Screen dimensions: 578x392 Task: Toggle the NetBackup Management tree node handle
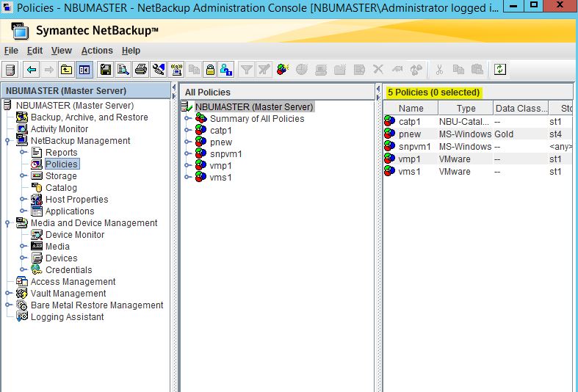pos(7,141)
